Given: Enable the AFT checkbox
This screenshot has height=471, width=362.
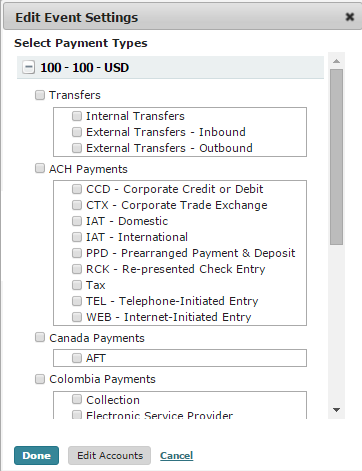Looking at the screenshot, I should 77,358.
